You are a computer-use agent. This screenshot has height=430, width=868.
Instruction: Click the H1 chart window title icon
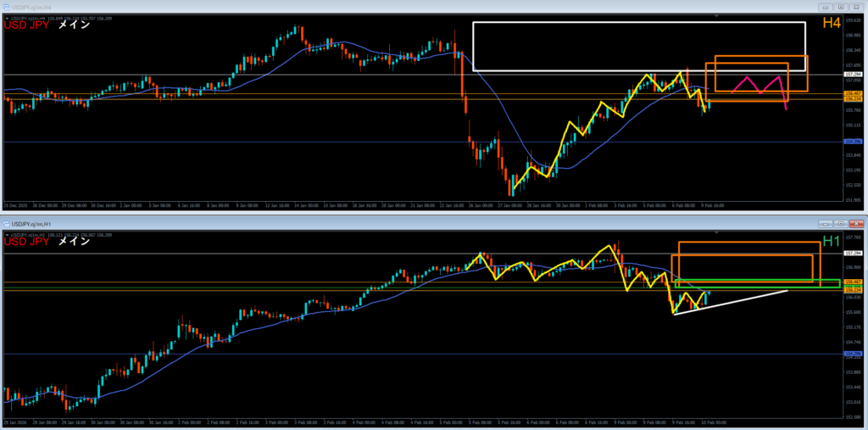[7, 225]
